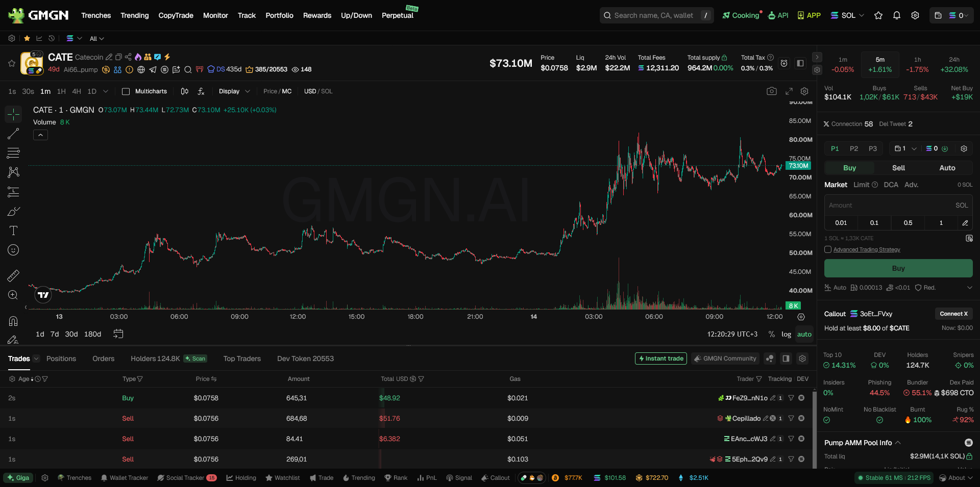This screenshot has height=487, width=980.
Task: Select the 0.5 SOL preset amount
Action: pyautogui.click(x=908, y=223)
